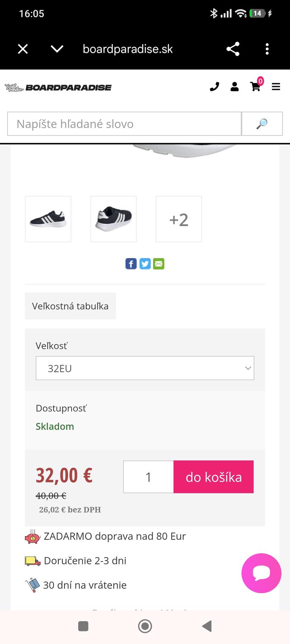
Task: Expand the browser tab chevron
Action: (57, 49)
